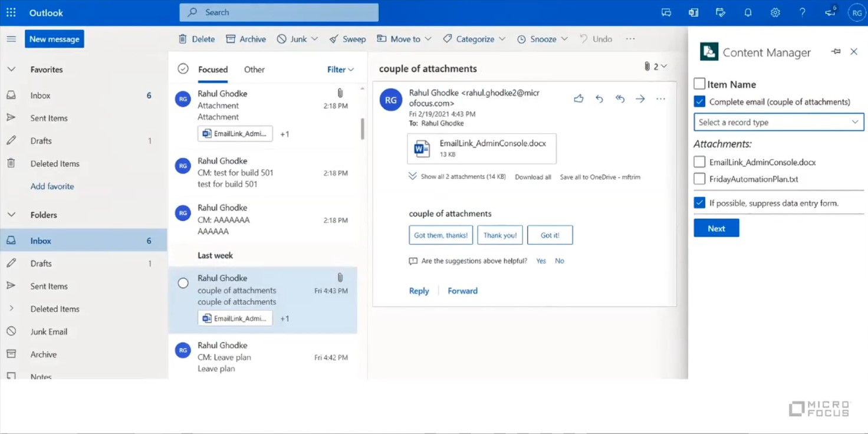Screen dimensions: 868x434
Task: Open the Archive folder
Action: click(83, 354)
